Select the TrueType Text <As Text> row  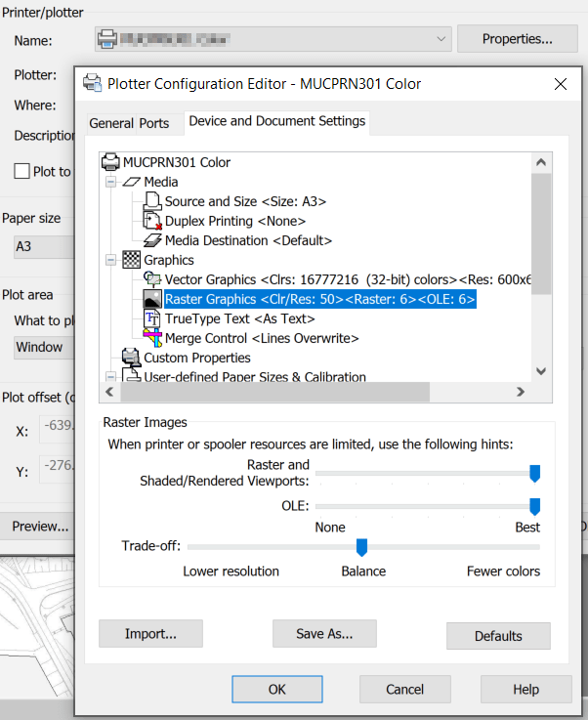(239, 318)
